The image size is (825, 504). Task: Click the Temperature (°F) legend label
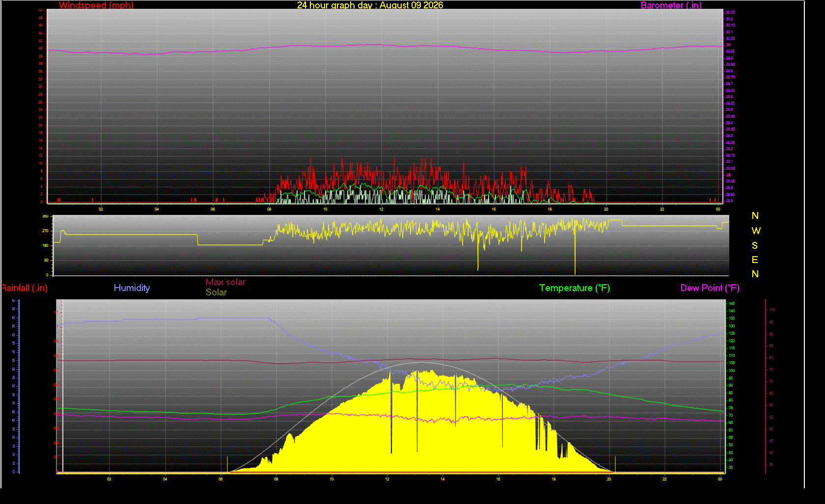tap(575, 288)
